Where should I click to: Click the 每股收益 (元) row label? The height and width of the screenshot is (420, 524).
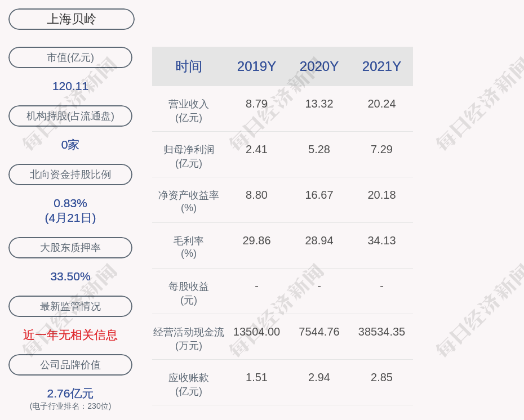(189, 293)
